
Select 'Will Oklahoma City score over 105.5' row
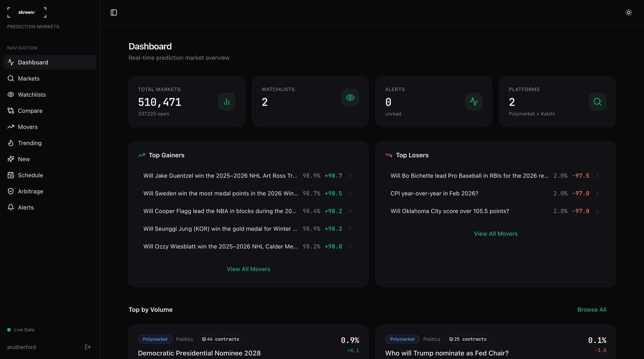[x=495, y=211]
